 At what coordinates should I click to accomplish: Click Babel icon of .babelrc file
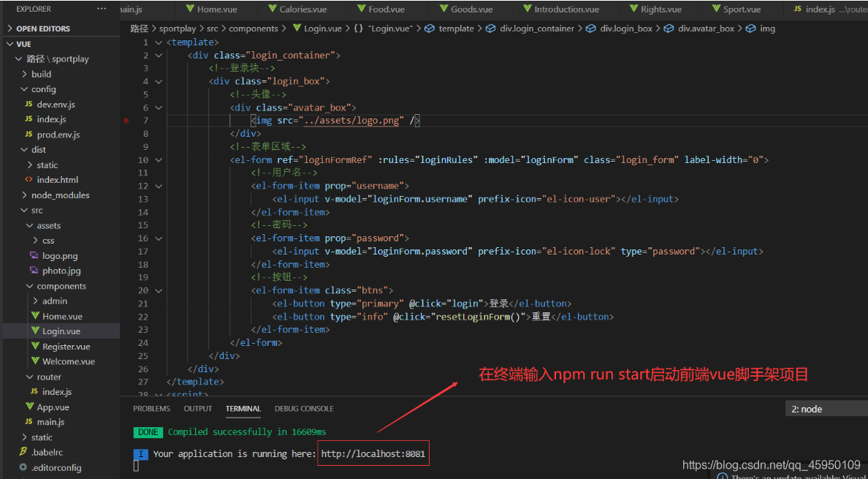[x=23, y=452]
